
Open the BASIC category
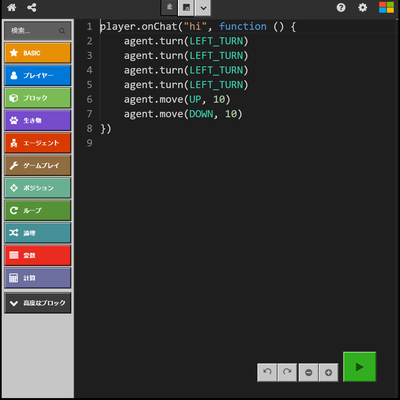tap(38, 53)
